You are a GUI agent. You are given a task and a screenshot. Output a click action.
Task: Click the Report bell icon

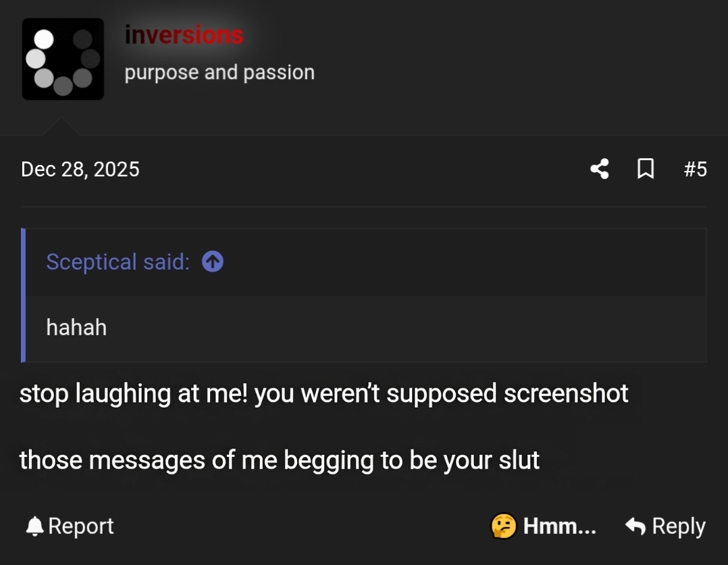coord(35,526)
